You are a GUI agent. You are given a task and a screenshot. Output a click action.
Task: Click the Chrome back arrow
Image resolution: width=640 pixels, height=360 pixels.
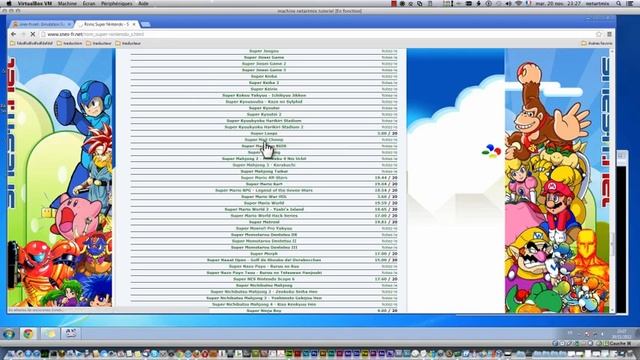point(13,34)
